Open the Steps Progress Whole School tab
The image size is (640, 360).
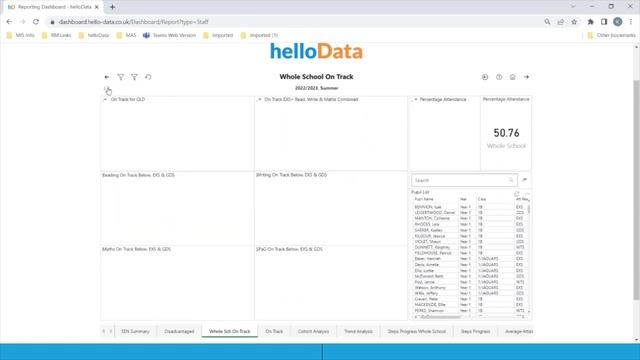(x=417, y=331)
